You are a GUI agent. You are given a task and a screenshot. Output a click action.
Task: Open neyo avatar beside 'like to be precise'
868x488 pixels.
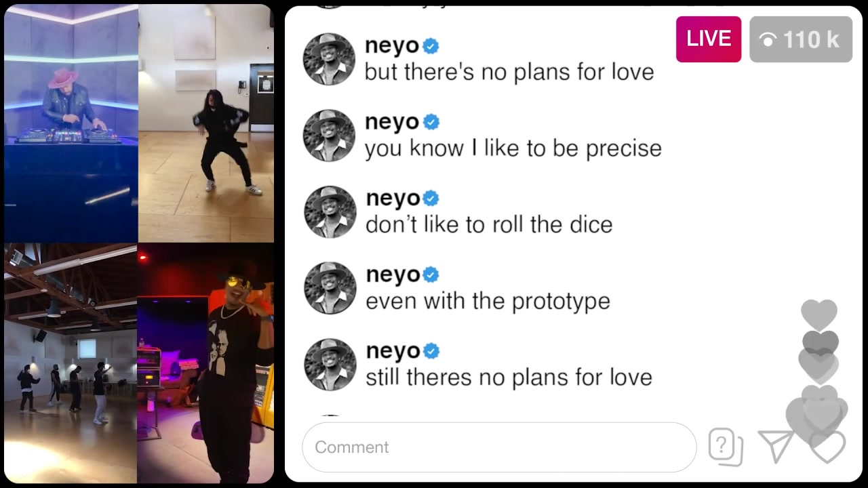[x=329, y=136]
